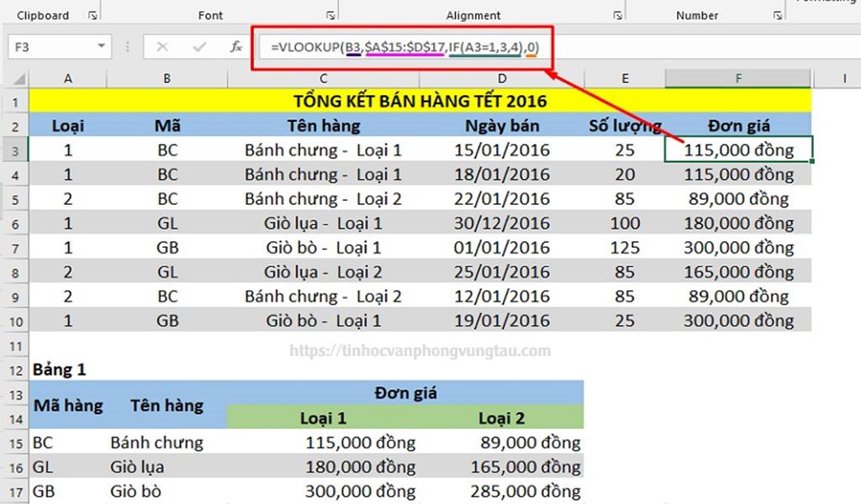The height and width of the screenshot is (504, 861).
Task: Click the date cell 19/01/2016
Action: click(x=502, y=320)
